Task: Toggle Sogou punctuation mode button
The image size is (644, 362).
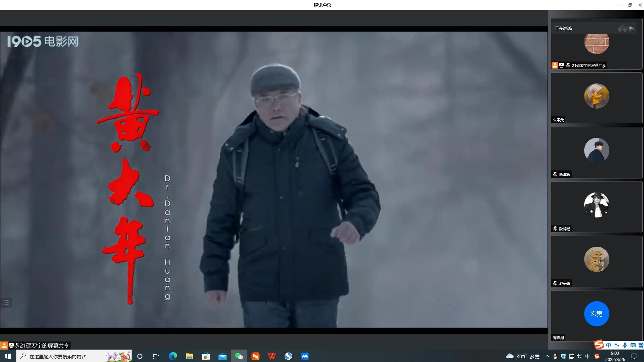Action: (616, 345)
